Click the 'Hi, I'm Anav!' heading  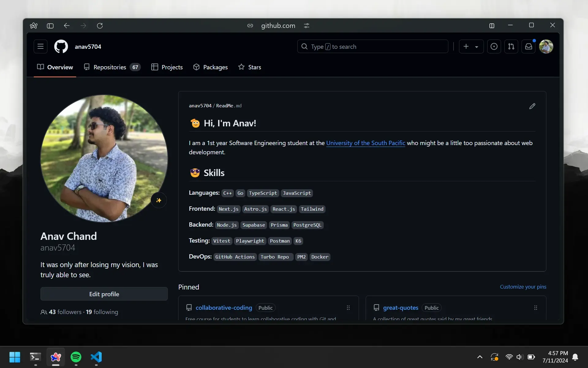(230, 123)
